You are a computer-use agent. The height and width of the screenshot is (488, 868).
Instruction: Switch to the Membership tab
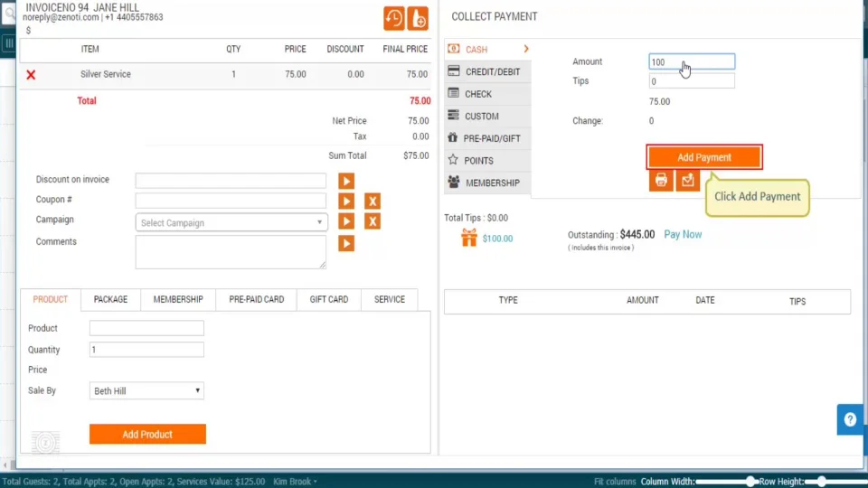(178, 299)
